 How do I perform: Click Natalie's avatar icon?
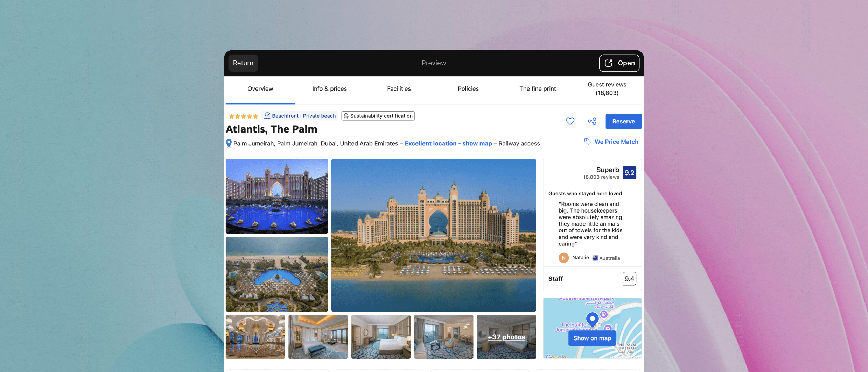[x=563, y=258]
